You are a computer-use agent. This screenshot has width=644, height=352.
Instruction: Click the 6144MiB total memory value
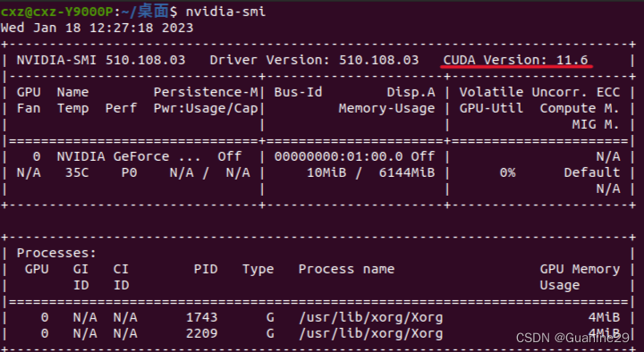(x=407, y=172)
